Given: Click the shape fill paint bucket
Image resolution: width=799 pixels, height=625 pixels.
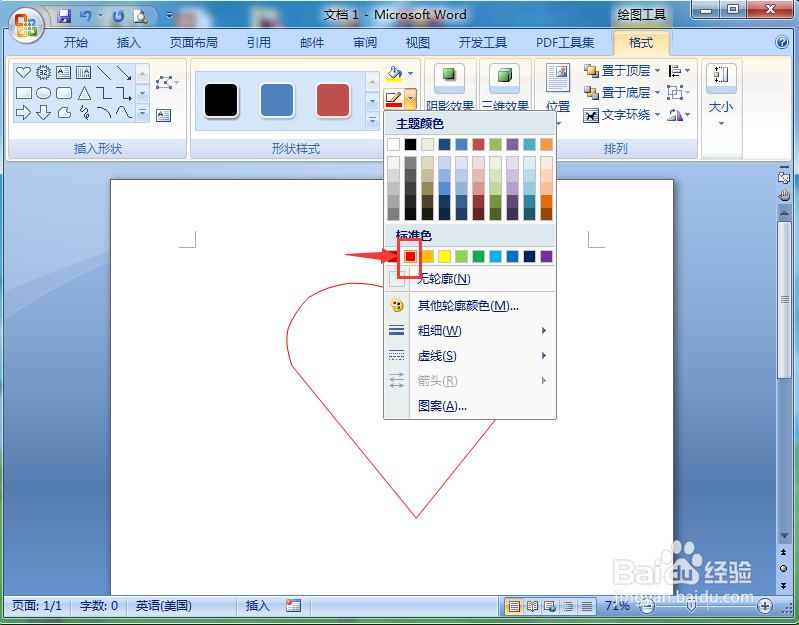Looking at the screenshot, I should point(394,74).
